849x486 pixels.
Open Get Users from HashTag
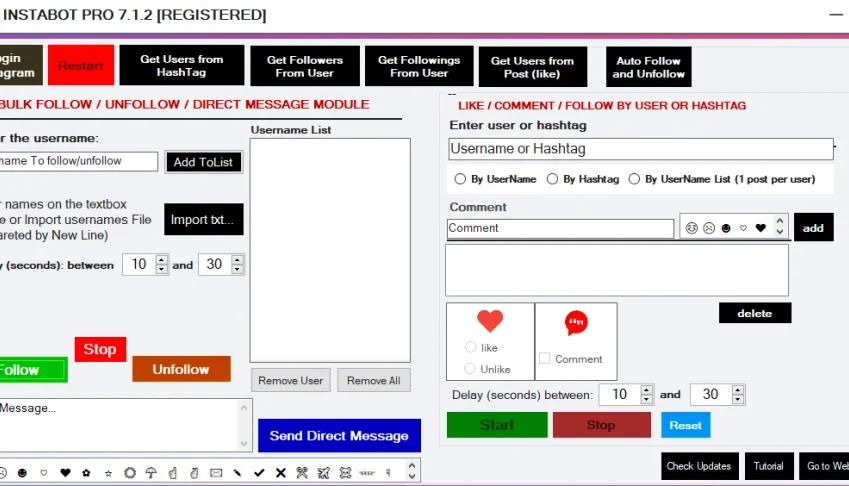(182, 65)
